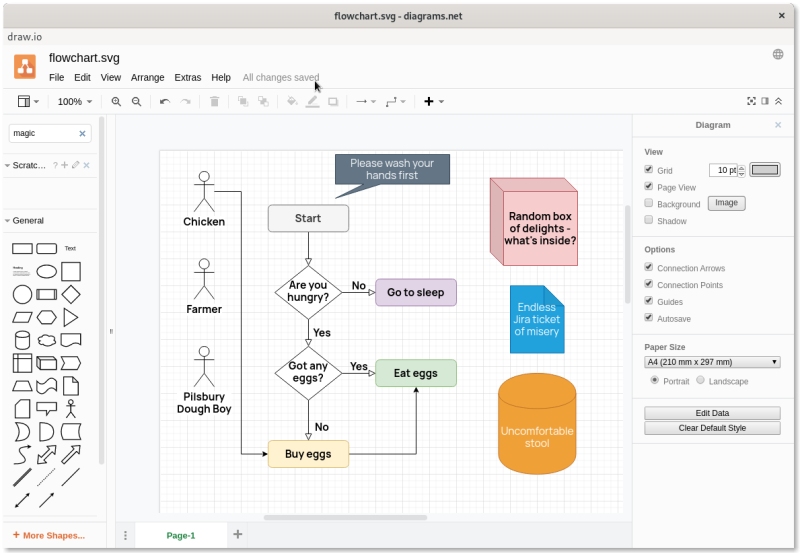Select the ellipse shape in General
Image resolution: width=800 pixels, height=553 pixels.
click(46, 271)
